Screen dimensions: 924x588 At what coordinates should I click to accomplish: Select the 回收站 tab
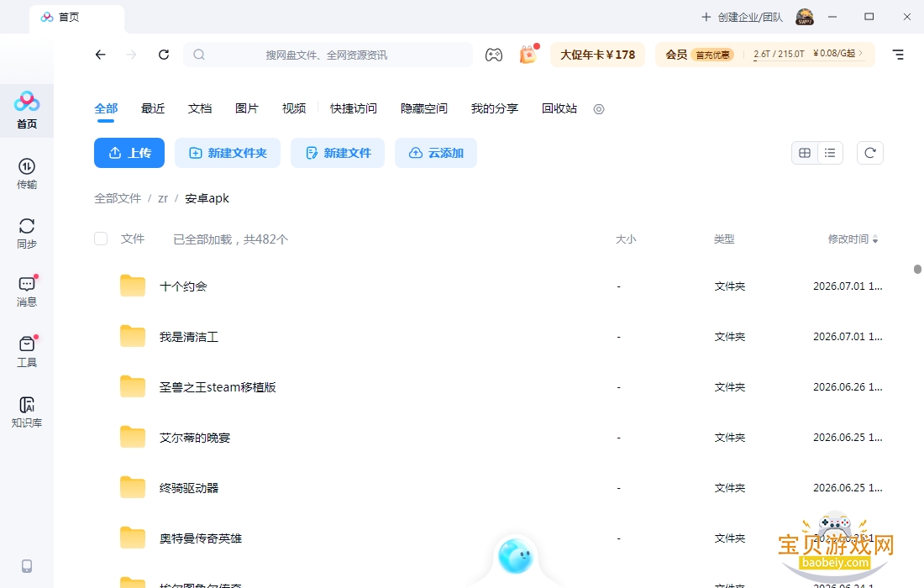tap(559, 108)
